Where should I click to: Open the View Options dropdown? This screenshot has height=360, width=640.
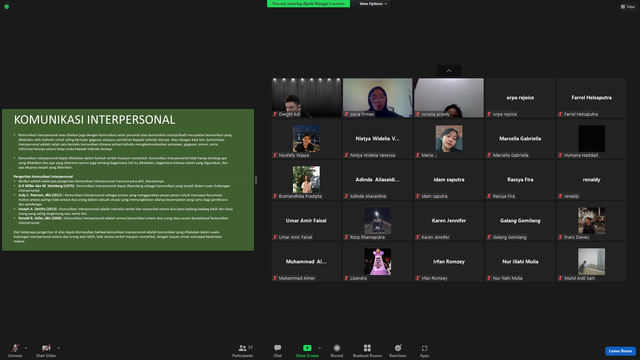(x=373, y=4)
